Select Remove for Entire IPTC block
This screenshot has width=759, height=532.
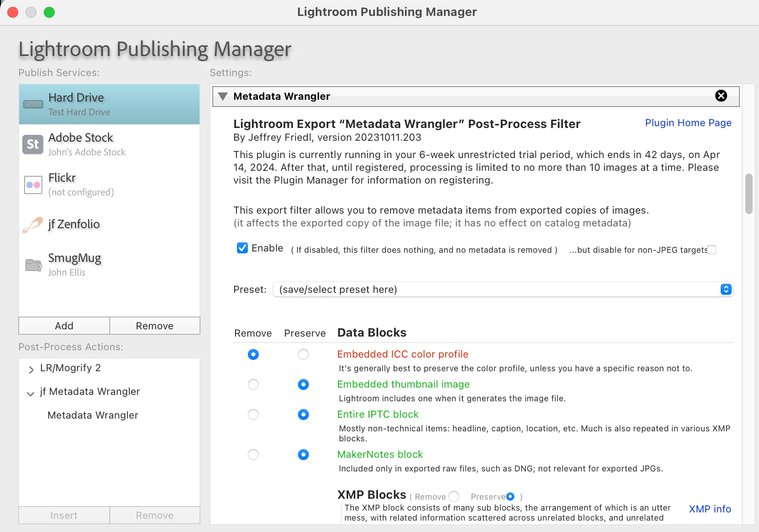253,414
